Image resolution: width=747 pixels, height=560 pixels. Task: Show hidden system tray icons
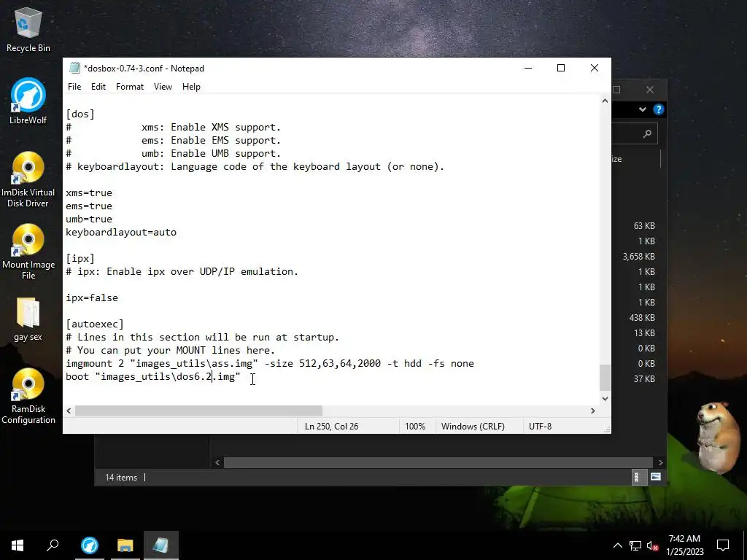coord(617,545)
